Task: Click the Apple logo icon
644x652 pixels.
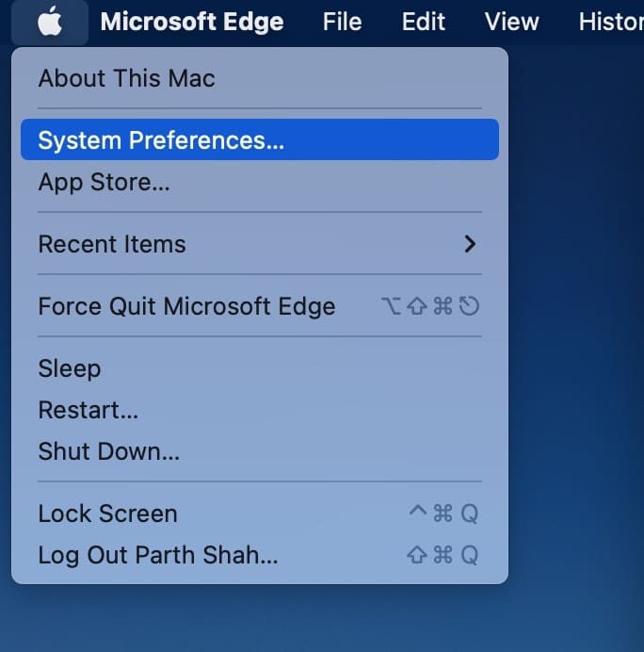Action: [x=50, y=22]
